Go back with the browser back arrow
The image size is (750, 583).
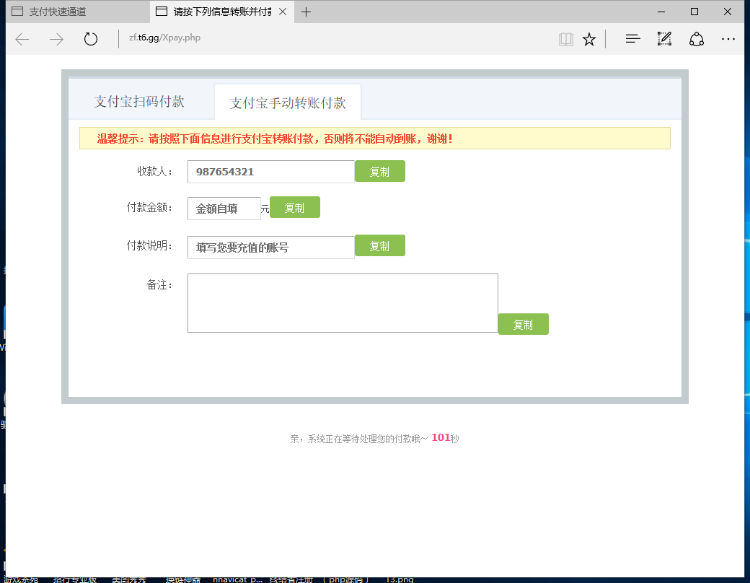tap(22, 39)
